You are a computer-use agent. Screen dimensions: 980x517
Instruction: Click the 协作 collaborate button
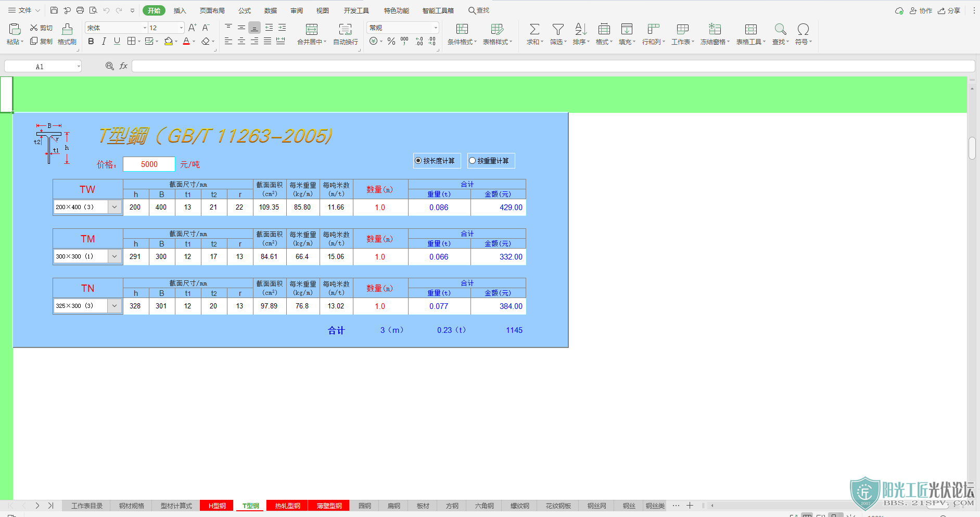tap(921, 10)
